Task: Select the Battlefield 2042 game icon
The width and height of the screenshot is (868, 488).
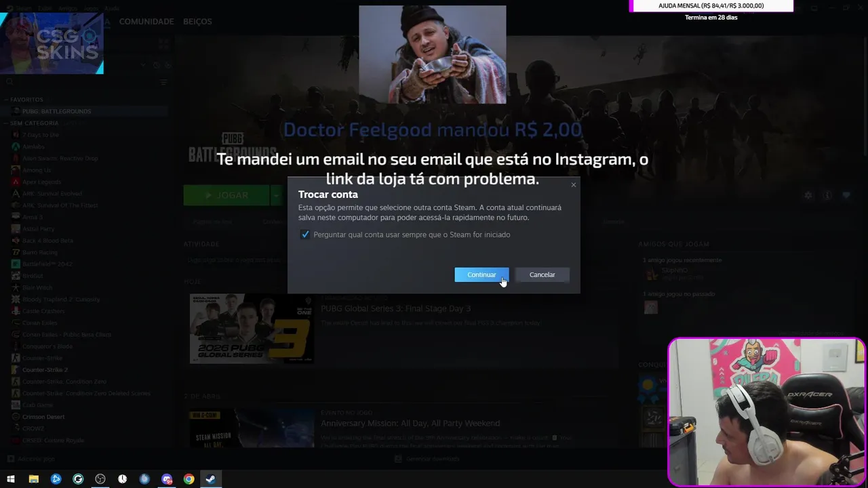Action: (16, 264)
